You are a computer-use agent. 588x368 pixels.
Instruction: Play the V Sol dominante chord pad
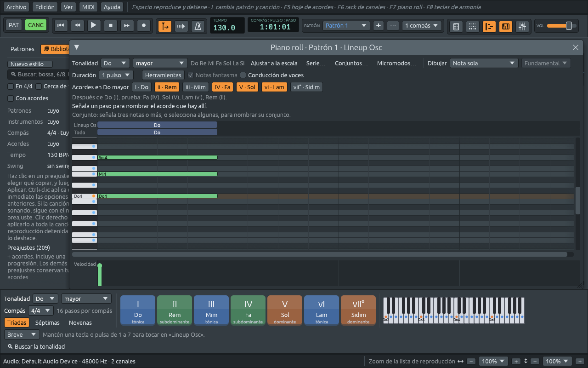click(285, 310)
